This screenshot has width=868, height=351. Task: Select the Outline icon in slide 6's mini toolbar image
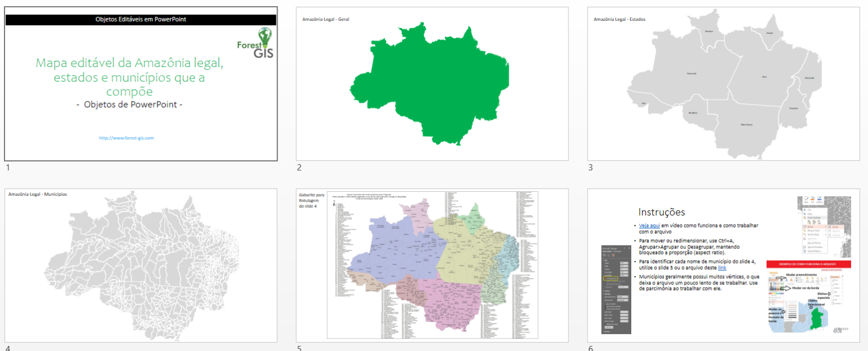819,199
